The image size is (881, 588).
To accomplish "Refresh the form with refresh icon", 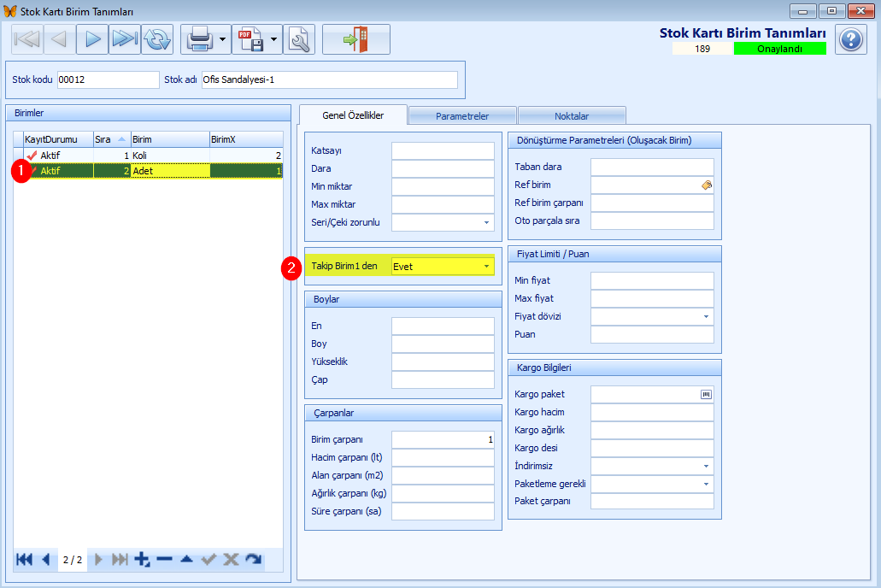I will pyautogui.click(x=157, y=39).
